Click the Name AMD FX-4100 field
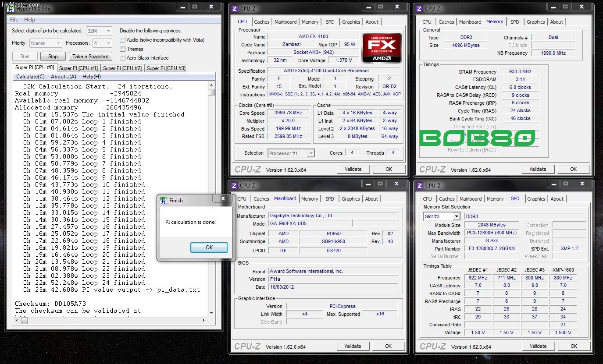Screen dimensions: 603x364 (312, 36)
